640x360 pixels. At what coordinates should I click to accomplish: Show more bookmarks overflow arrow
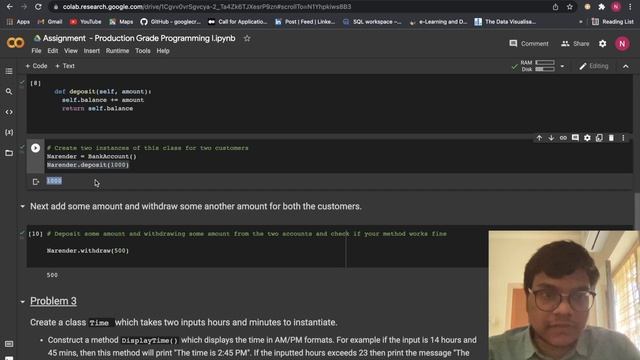pos(580,22)
